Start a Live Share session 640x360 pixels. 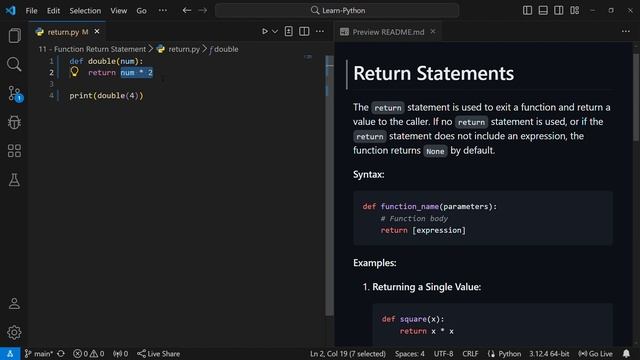coord(158,353)
